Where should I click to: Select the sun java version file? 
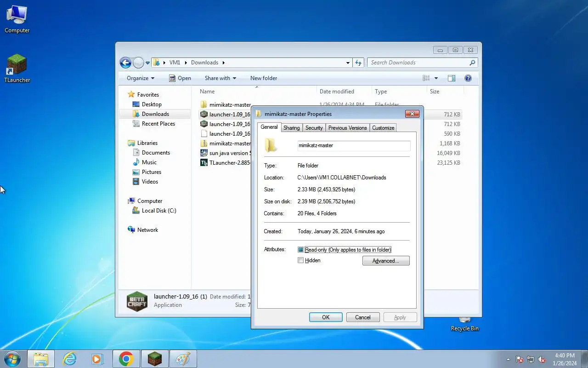tap(226, 153)
